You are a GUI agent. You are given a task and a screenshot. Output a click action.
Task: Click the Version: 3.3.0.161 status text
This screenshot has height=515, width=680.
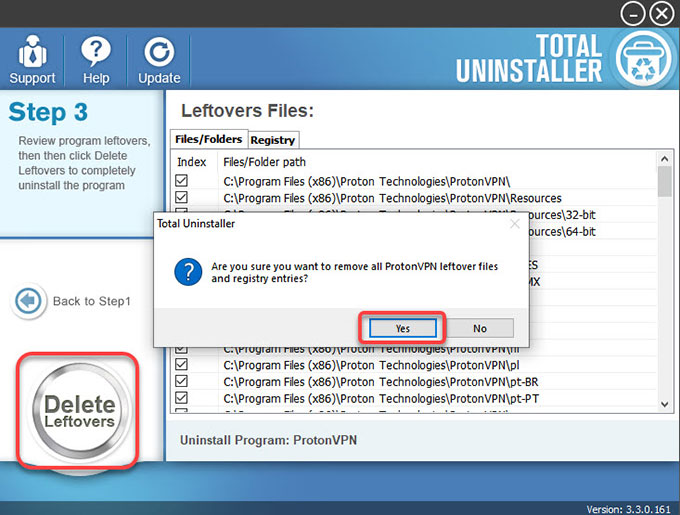tap(628, 509)
